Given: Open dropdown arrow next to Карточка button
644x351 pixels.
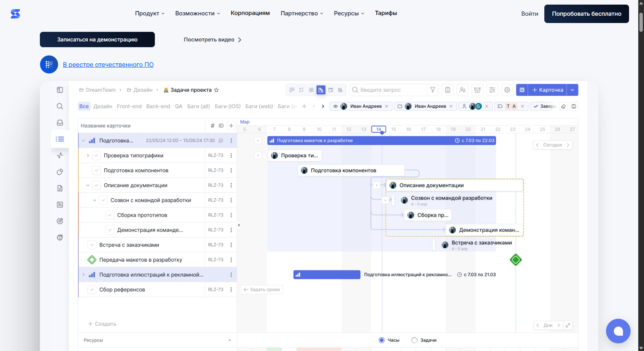Looking at the screenshot, I should tap(572, 90).
